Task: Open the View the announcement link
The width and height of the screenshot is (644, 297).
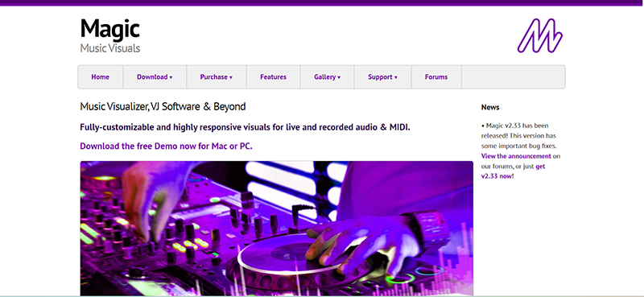Action: (x=516, y=156)
